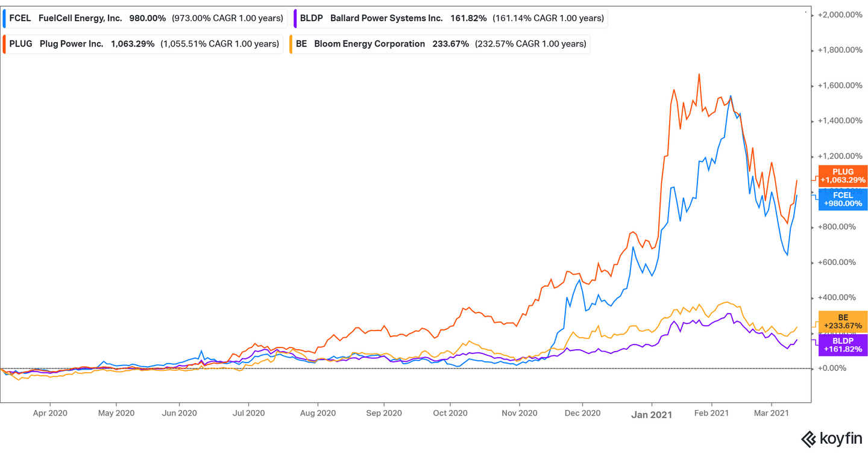Click the orange PLUG price badge

coord(842,175)
